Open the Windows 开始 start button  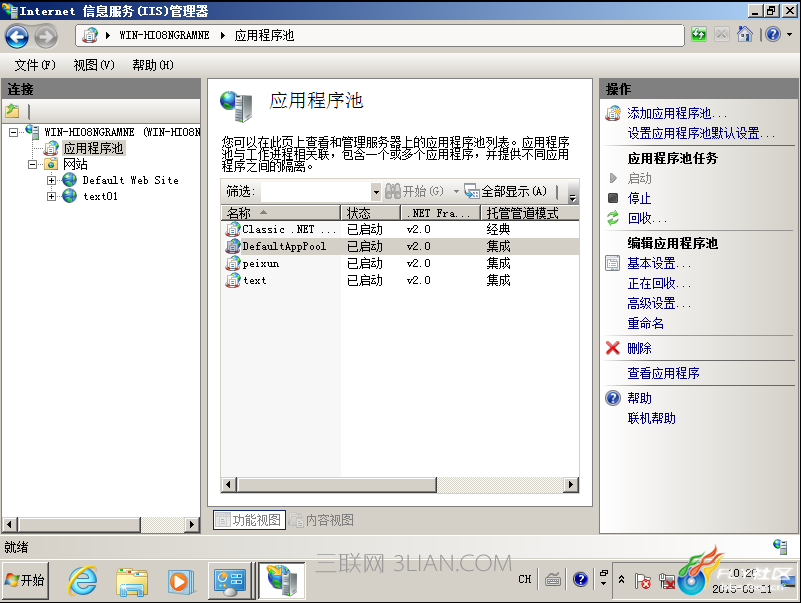click(x=26, y=581)
